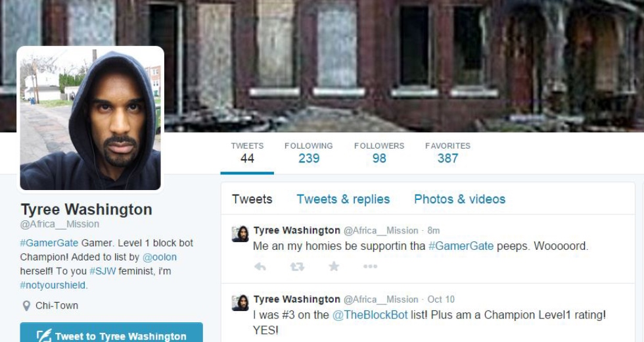644x342 pixels.
Task: Click the location pin icon beside Chi-Town
Action: point(26,306)
